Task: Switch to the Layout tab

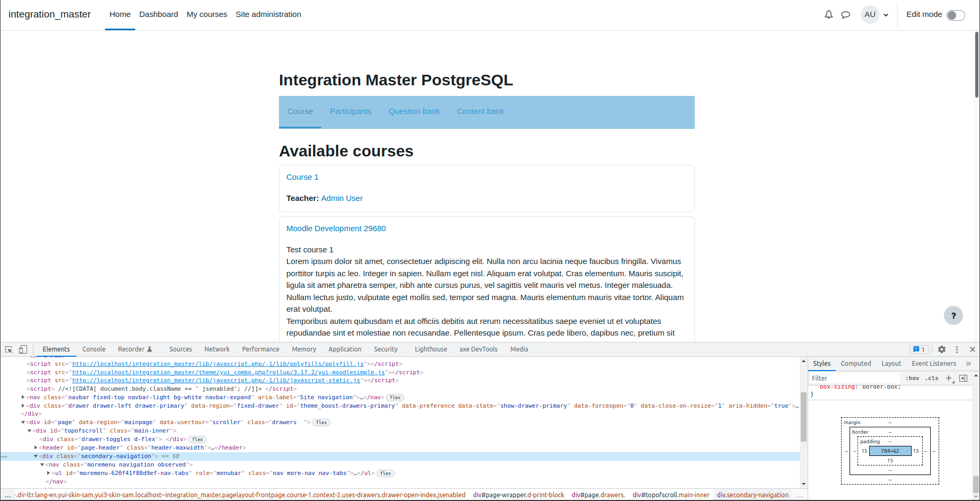Action: pos(891,364)
